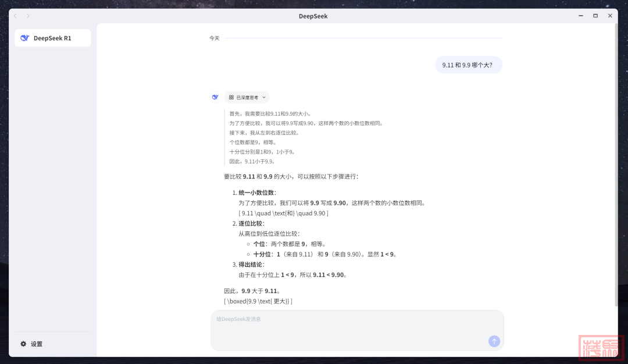Image resolution: width=628 pixels, height=364 pixels.
Task: Click the intro sentence "要比较 9.11 和 9.9 的大小"
Action: coord(291,177)
